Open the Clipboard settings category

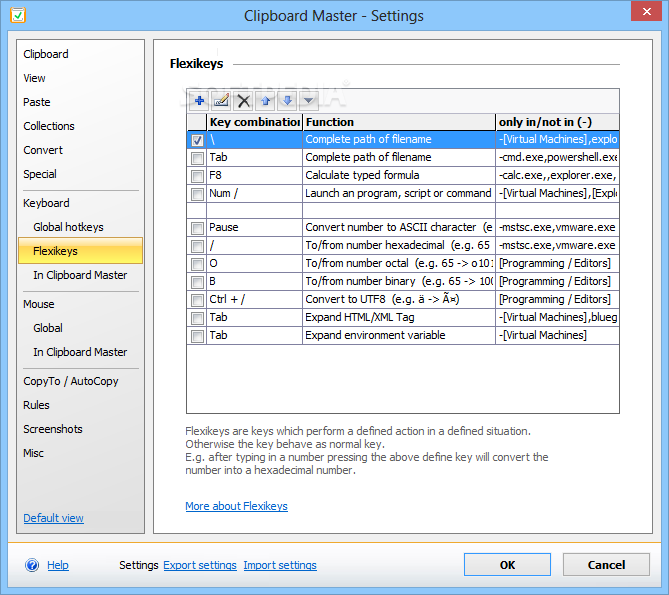click(x=46, y=54)
